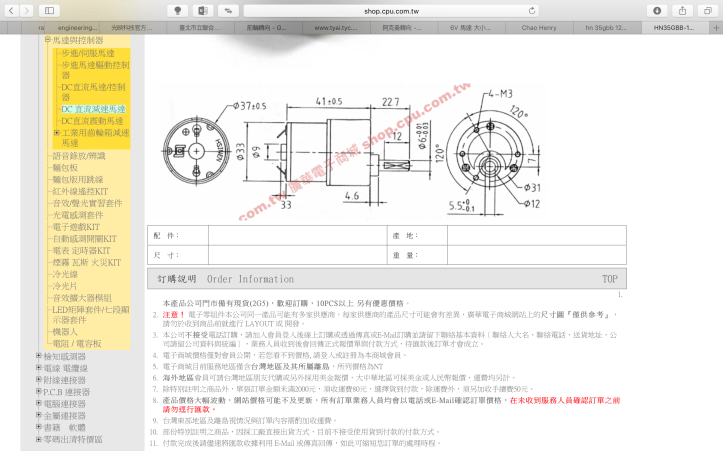This screenshot has height=451, width=723.
Task: Open the downloads icon in toolbar
Action: coord(656,9)
